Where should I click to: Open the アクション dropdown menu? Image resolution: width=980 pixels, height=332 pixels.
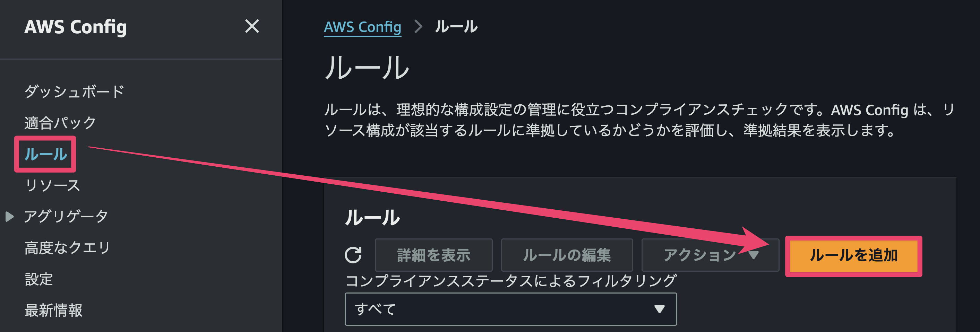tap(710, 255)
